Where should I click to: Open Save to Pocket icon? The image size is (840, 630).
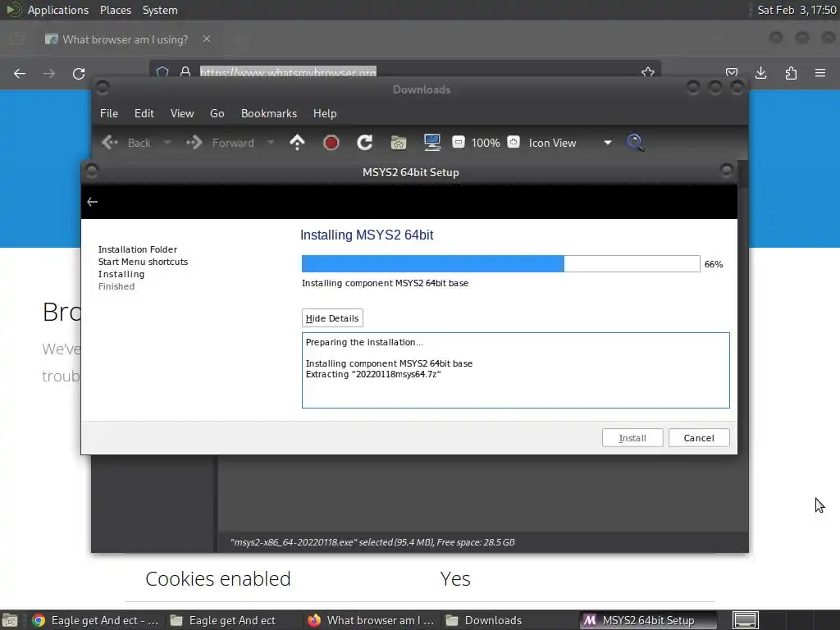[732, 73]
